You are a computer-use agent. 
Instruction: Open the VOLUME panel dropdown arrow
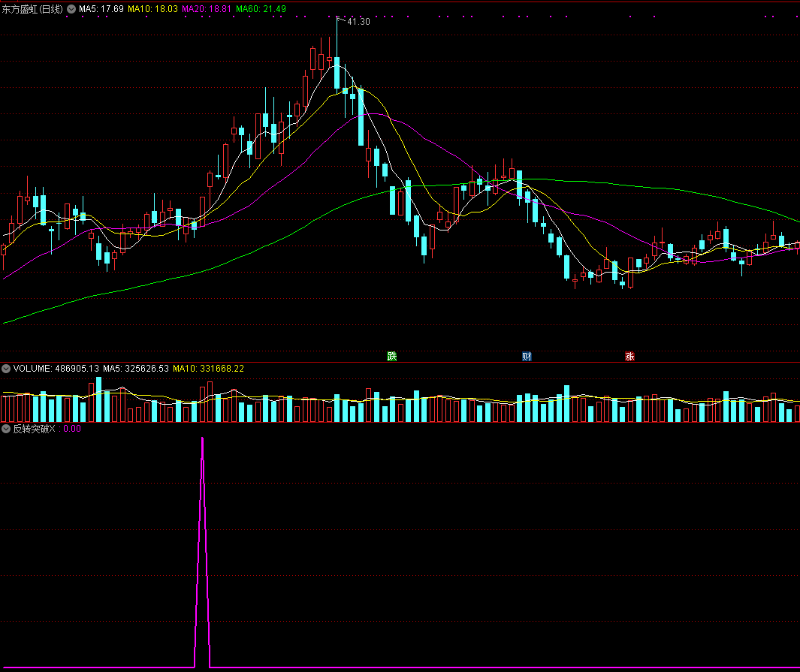point(6,369)
